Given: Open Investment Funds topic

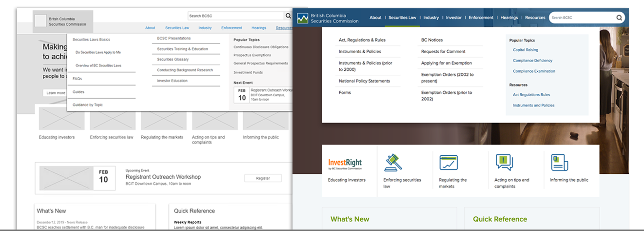Looking at the screenshot, I should (248, 72).
